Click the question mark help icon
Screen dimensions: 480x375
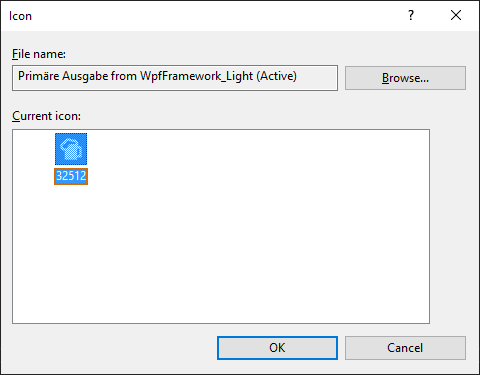[411, 15]
